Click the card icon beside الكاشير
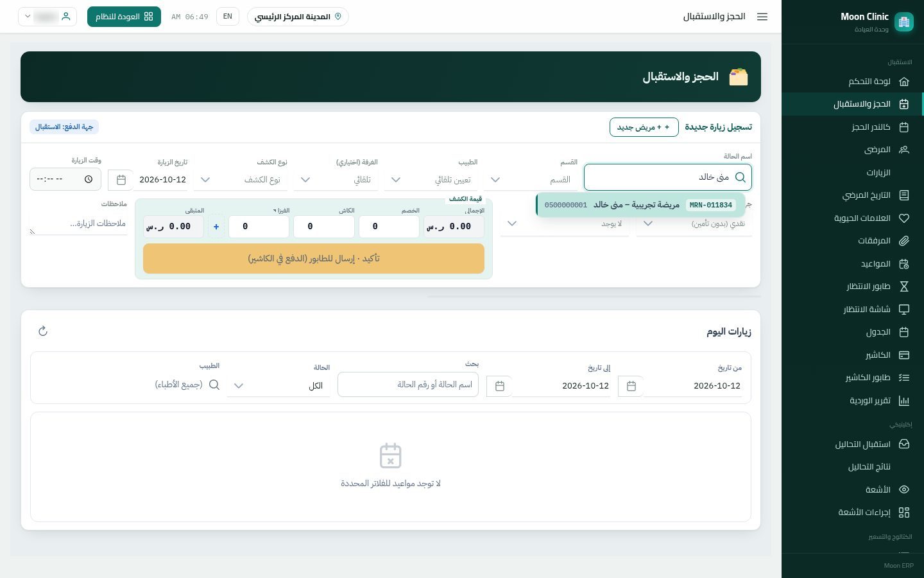Viewport: 924px width, 578px height. point(904,355)
